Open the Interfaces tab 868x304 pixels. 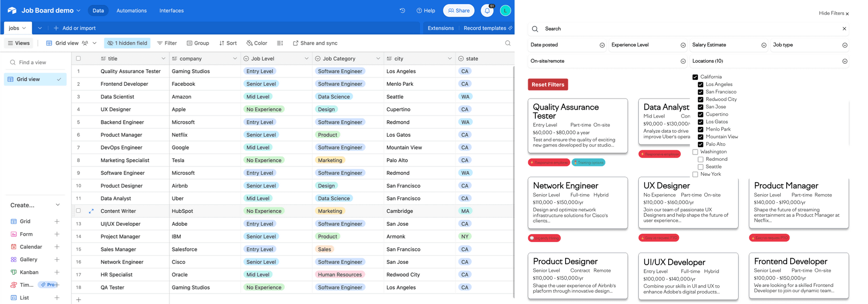click(x=171, y=10)
